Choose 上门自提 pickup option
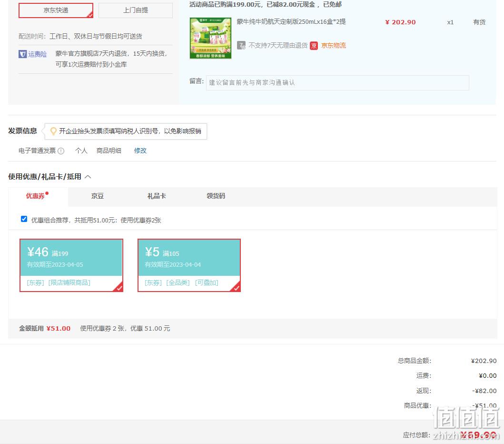This screenshot has width=504, height=444. click(x=135, y=10)
